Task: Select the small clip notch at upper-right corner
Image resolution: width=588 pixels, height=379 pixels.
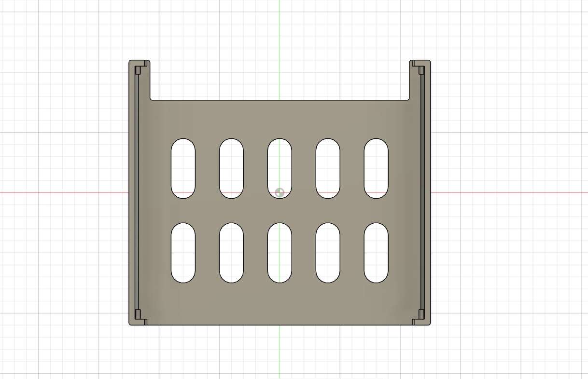Action: [x=421, y=70]
